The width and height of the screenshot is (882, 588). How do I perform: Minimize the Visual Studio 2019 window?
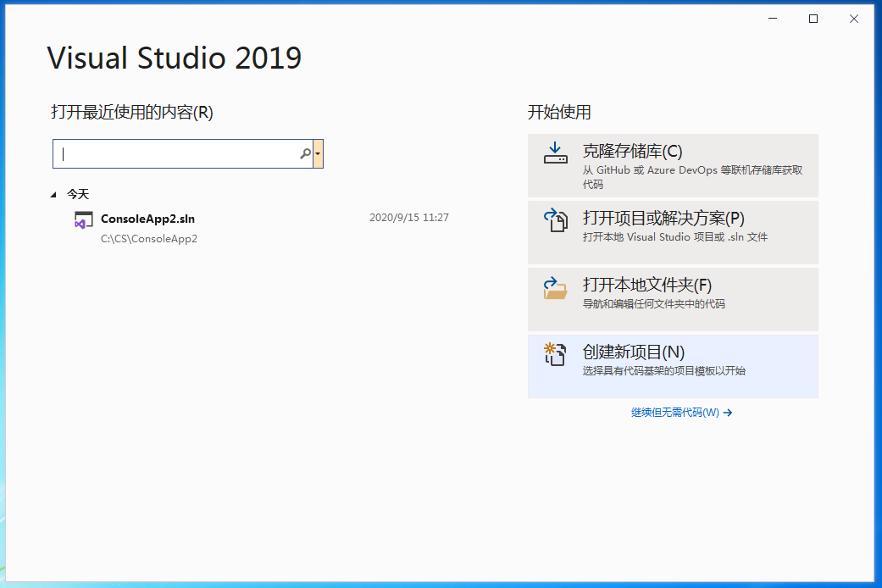click(773, 19)
